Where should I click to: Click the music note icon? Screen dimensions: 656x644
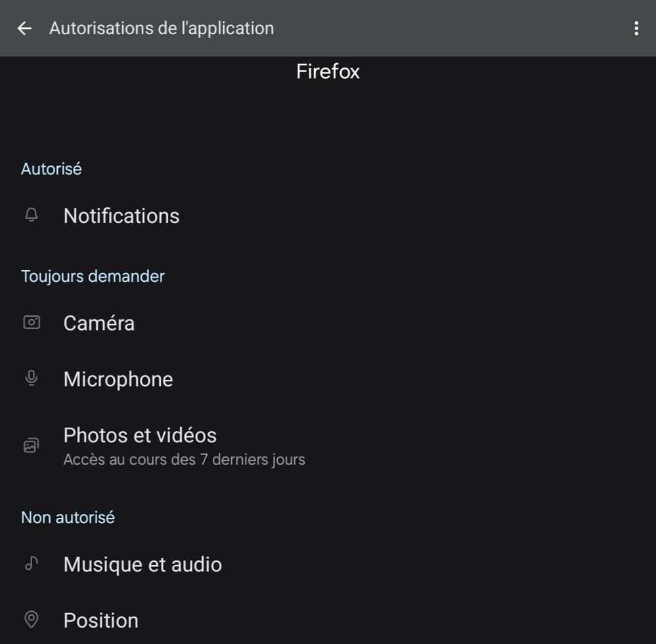tap(31, 564)
